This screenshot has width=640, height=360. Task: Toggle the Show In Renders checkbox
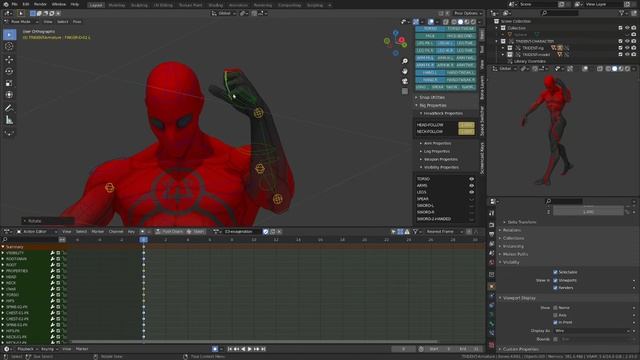tap(555, 288)
